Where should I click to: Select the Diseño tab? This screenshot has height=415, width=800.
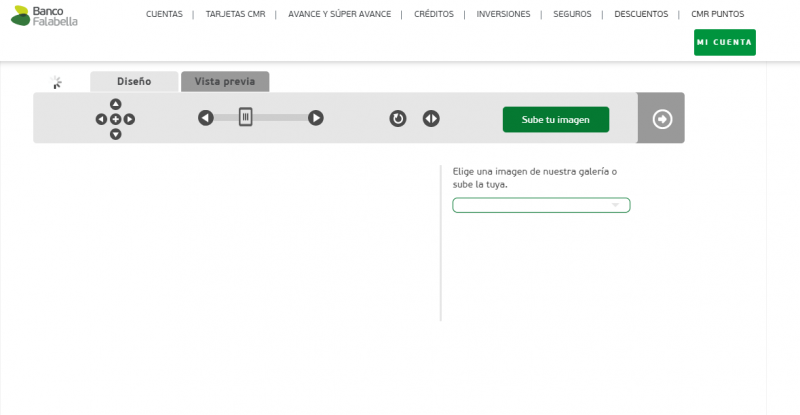coord(134,82)
